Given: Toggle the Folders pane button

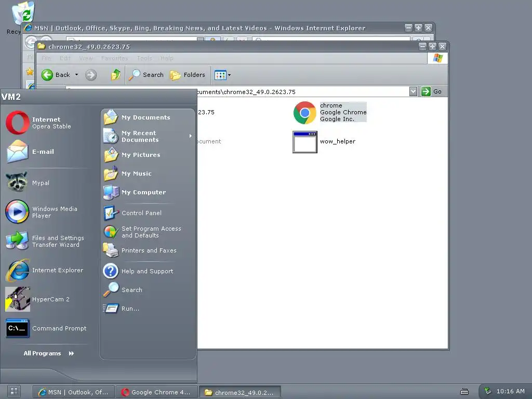Looking at the screenshot, I should pos(188,75).
